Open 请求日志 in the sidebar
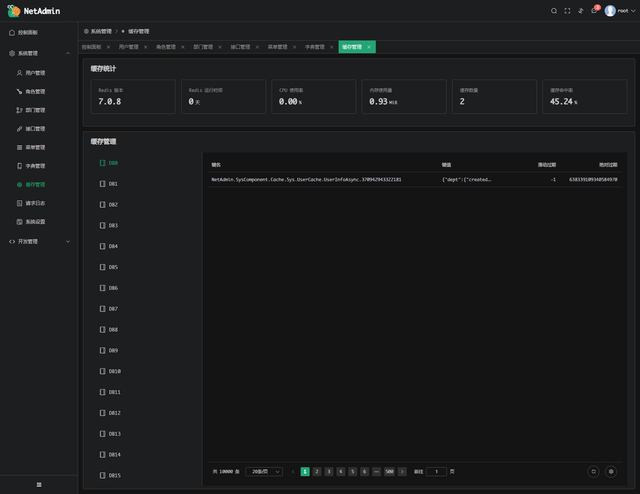 coord(34,203)
